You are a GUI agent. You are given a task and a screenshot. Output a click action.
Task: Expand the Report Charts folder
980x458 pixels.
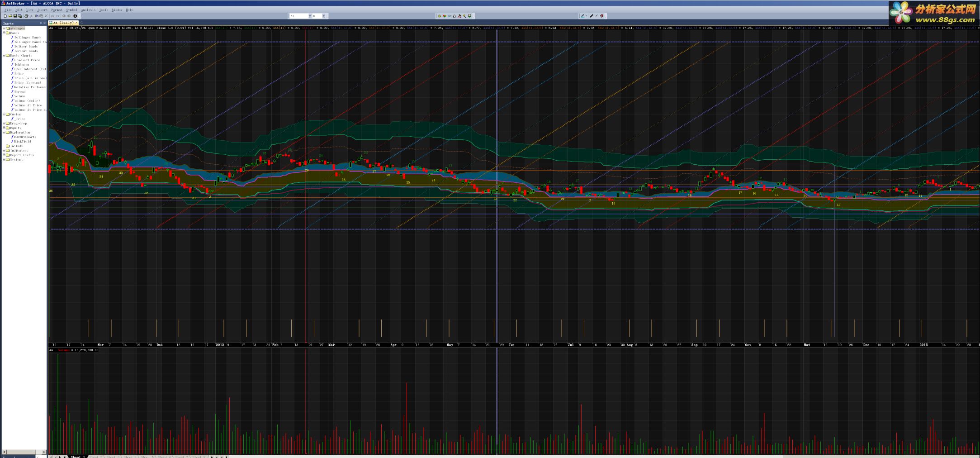[4, 155]
